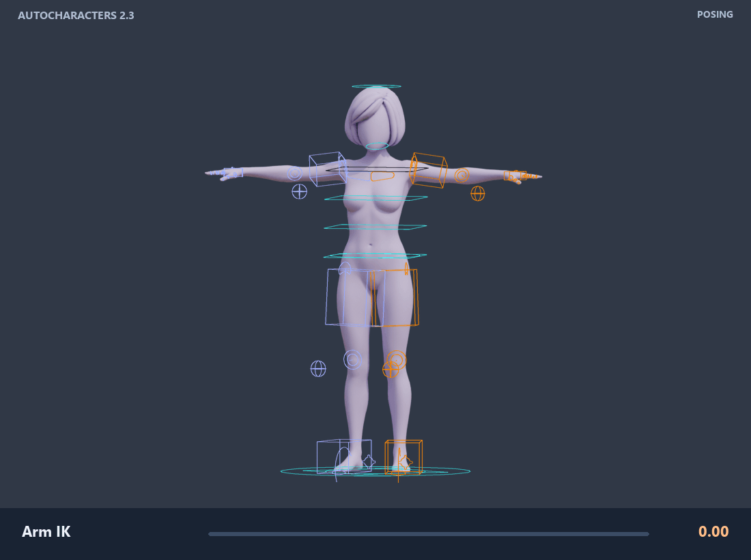Select the orange elbow circle controller

(x=462, y=176)
